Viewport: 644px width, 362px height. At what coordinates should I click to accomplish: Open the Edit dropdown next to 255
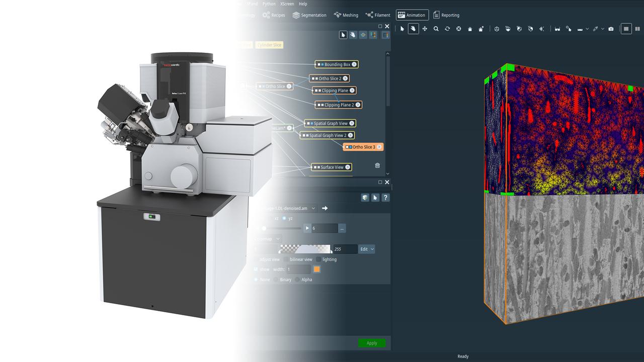pyautogui.click(x=366, y=249)
